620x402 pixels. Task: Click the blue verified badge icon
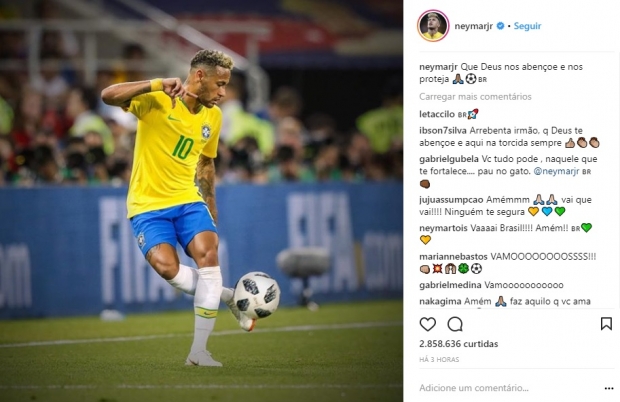[501, 26]
